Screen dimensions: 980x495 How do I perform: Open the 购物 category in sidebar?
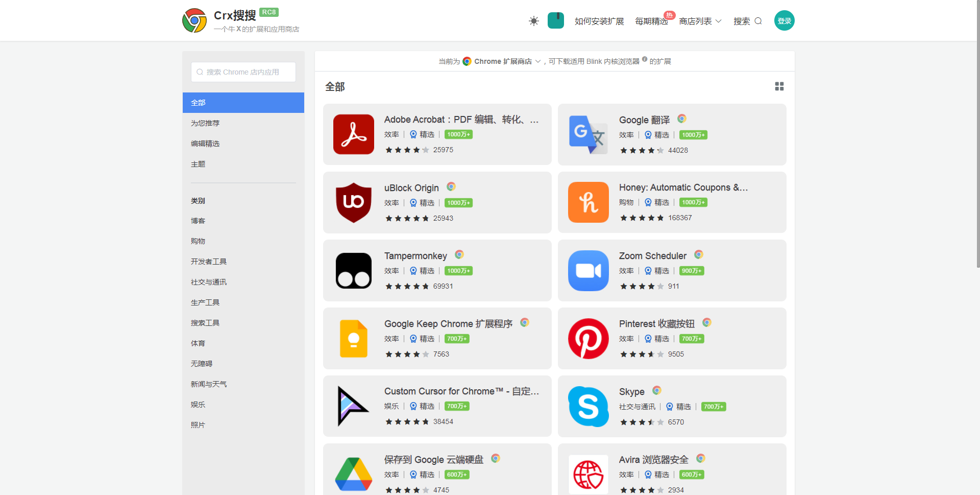pyautogui.click(x=198, y=241)
